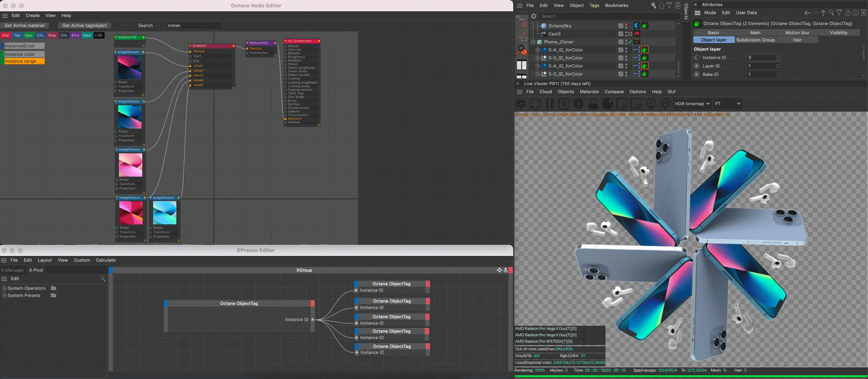The width and height of the screenshot is (868, 379).
Task: Open Create menu in Octane Node Editor
Action: 33,15
